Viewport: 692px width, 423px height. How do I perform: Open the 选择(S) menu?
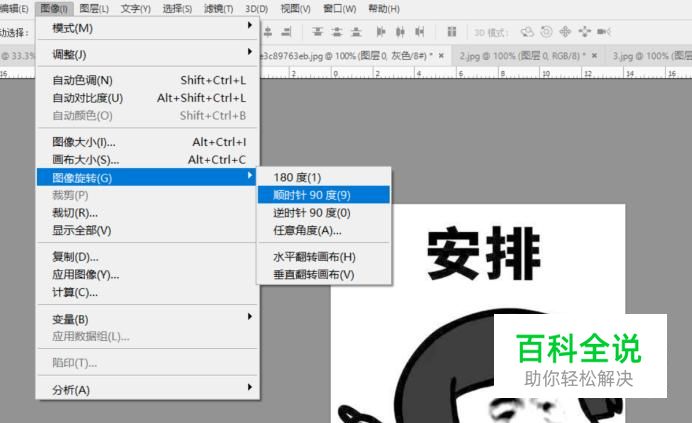point(177,8)
